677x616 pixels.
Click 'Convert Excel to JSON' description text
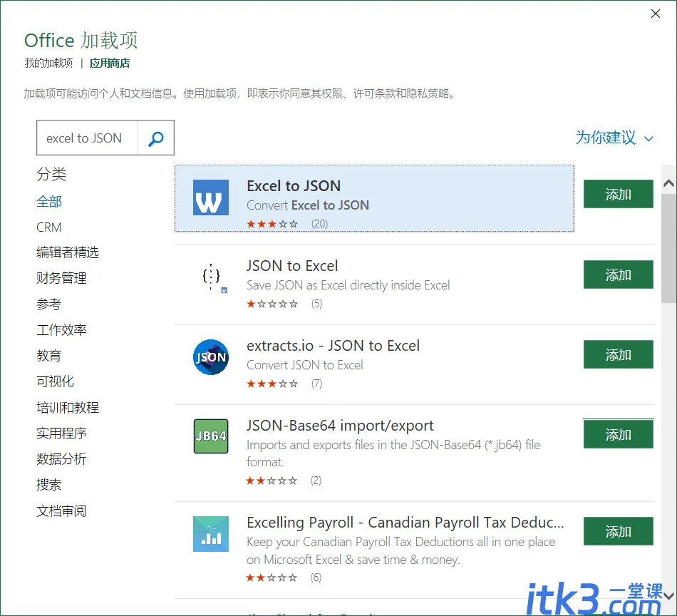[x=308, y=205]
